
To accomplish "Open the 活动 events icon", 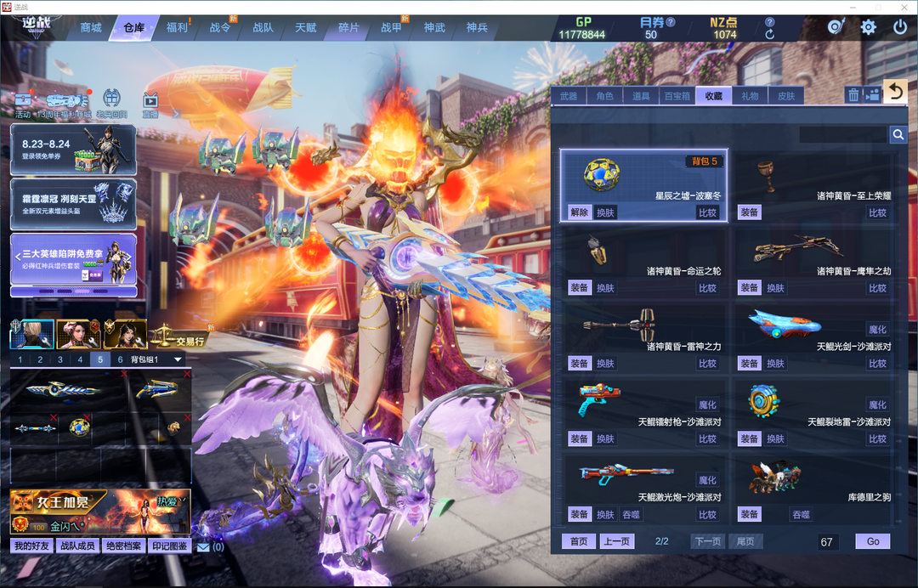I will click(x=24, y=104).
